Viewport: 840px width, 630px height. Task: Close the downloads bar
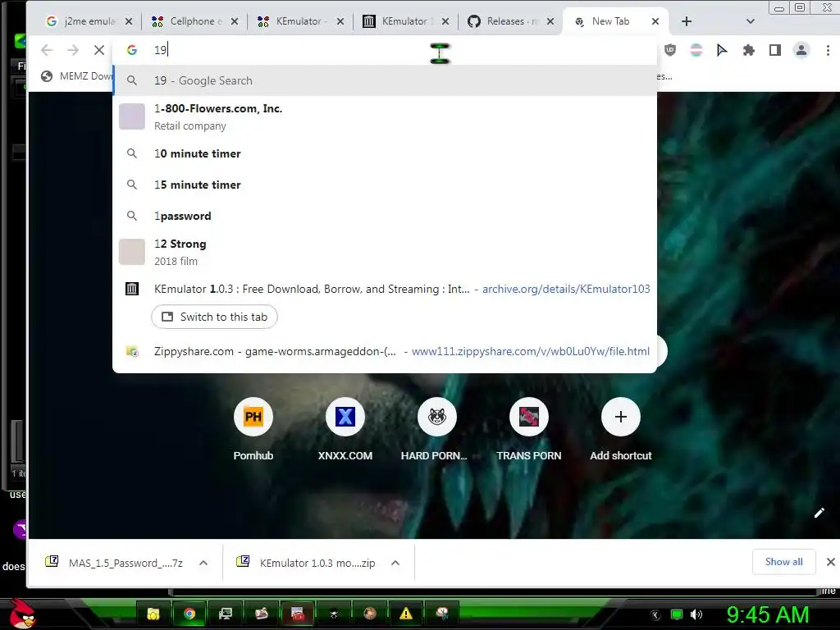830,562
